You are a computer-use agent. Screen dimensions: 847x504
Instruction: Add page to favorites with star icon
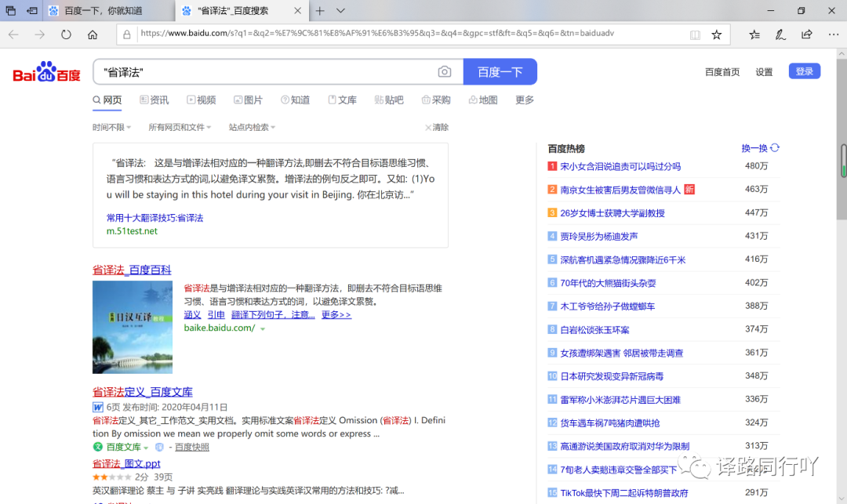[716, 34]
